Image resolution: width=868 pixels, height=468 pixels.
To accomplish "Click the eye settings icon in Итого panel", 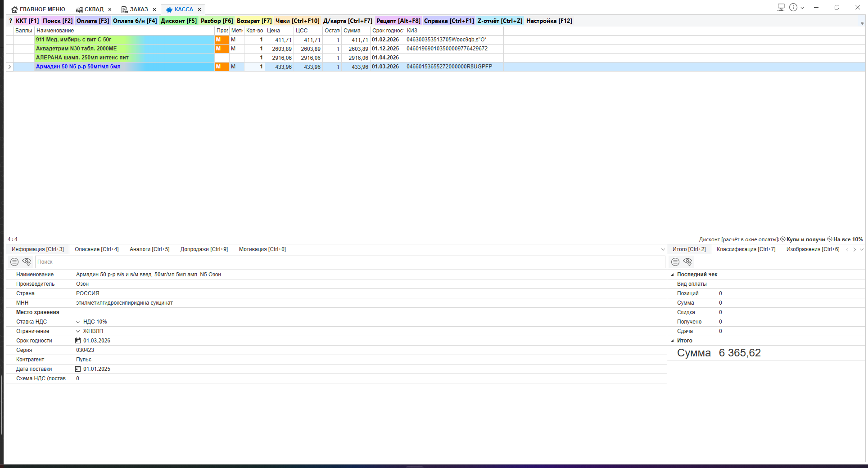I will 687,262.
